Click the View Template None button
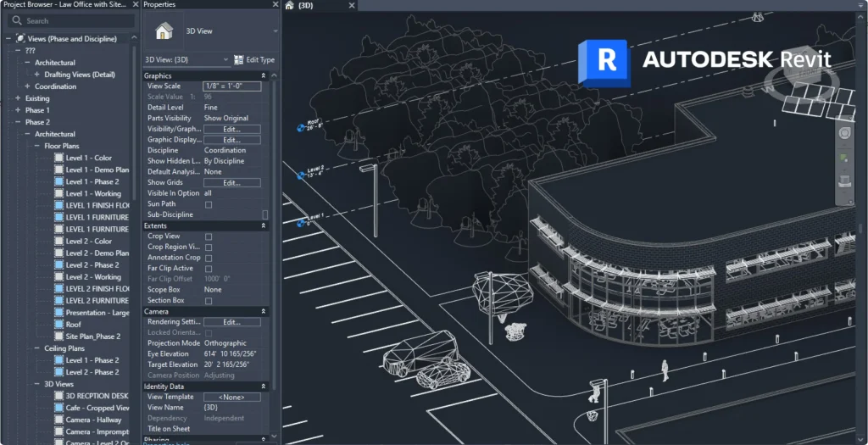868x445 pixels. (x=231, y=397)
